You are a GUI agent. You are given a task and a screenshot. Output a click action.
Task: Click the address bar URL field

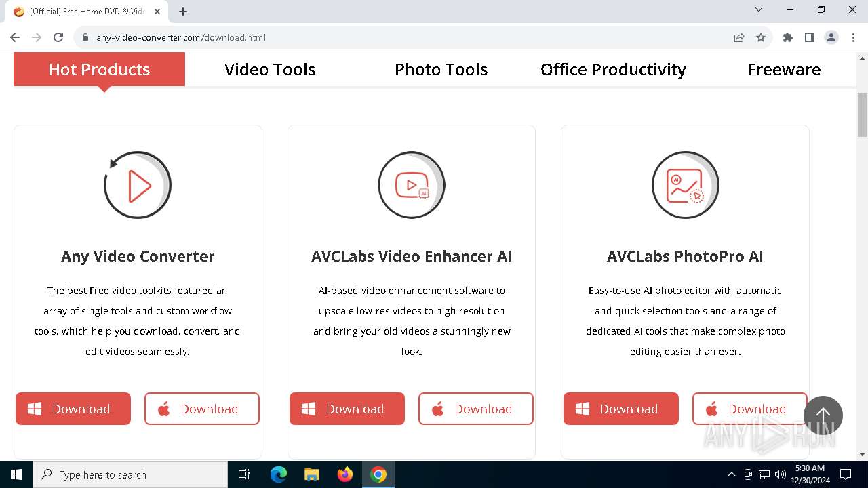click(x=407, y=37)
